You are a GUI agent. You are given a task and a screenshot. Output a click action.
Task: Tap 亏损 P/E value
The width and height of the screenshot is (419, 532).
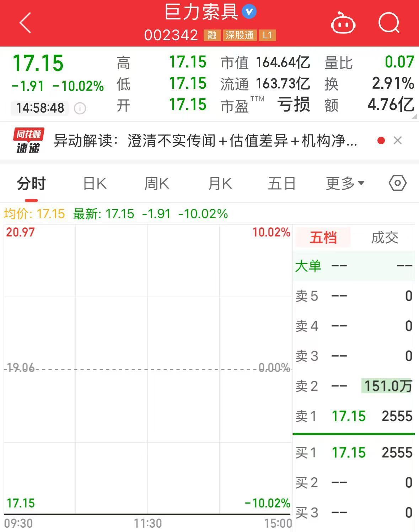(x=294, y=105)
